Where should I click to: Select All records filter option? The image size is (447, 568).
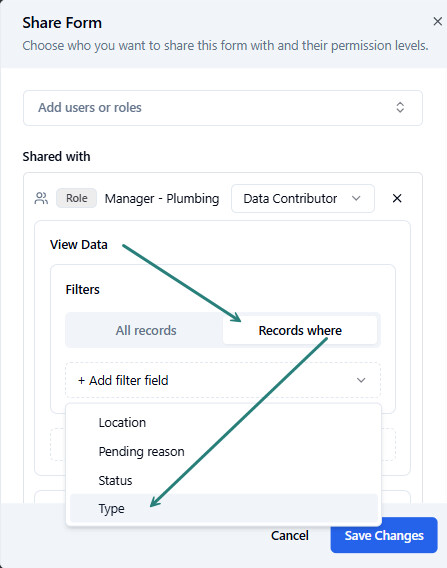[x=146, y=330]
